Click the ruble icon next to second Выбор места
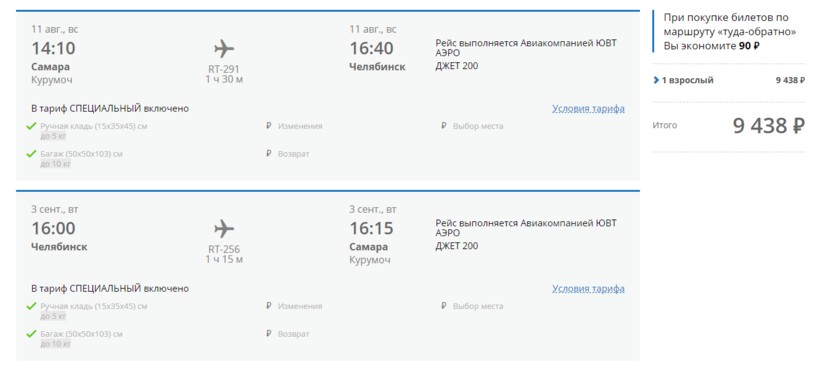820x370 pixels. click(443, 306)
